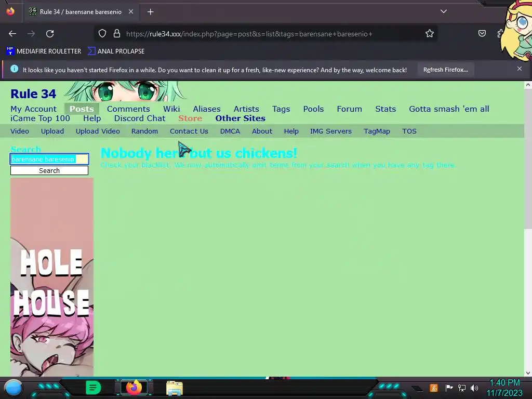Click the page scrollbar up arrow

click(528, 85)
